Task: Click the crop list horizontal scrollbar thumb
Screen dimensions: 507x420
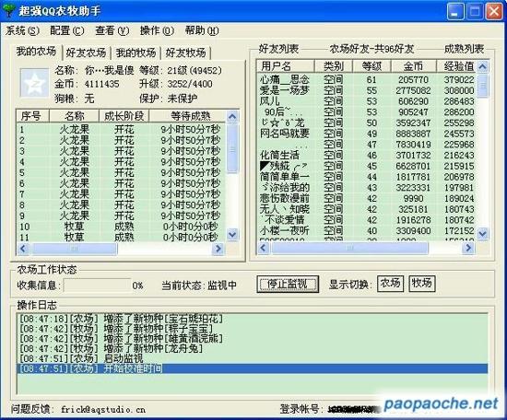Action: 75,249
